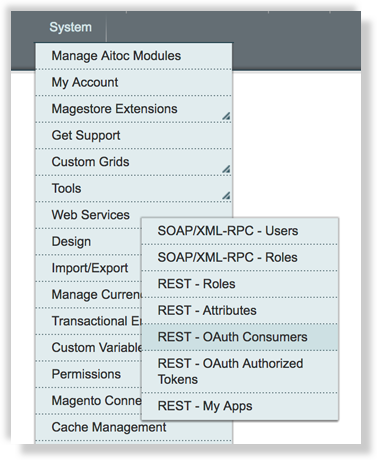Open SOAP/XML-RPC - Roles submenu item
377x460 pixels.
click(240, 258)
